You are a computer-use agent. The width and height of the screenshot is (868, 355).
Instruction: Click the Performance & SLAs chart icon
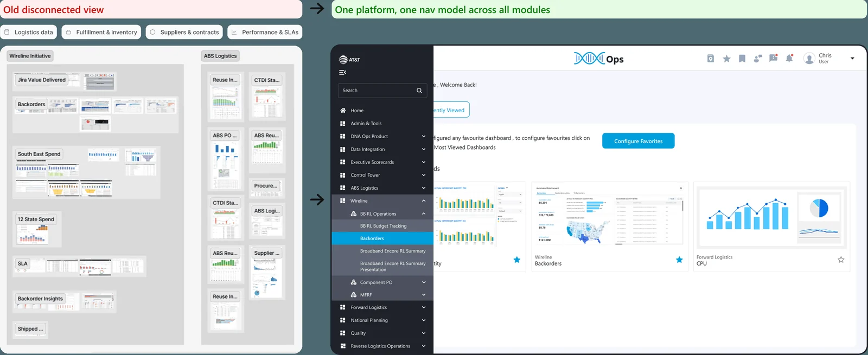pyautogui.click(x=234, y=32)
